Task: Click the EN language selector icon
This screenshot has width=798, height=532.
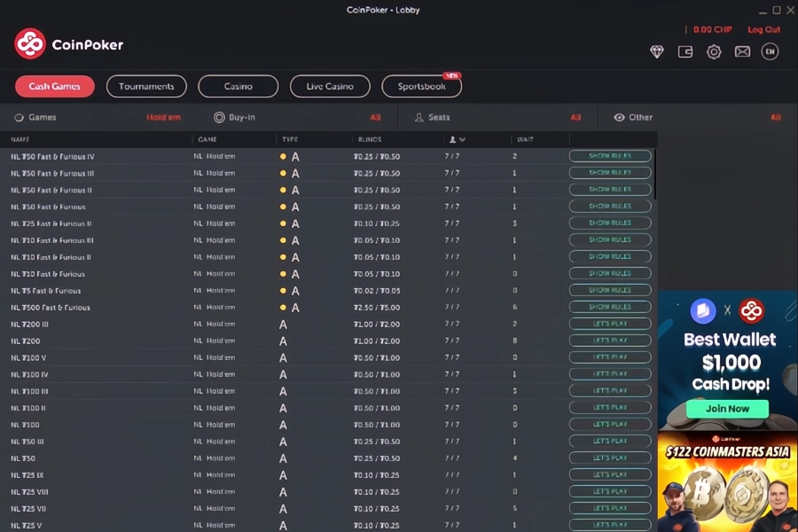Action: tap(770, 52)
